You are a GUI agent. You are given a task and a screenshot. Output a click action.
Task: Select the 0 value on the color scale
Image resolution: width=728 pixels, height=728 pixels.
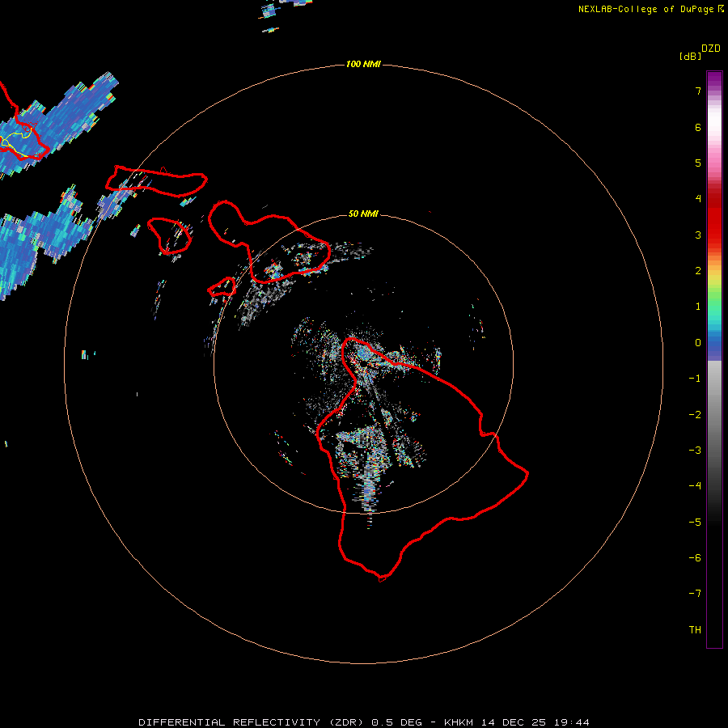(698, 343)
